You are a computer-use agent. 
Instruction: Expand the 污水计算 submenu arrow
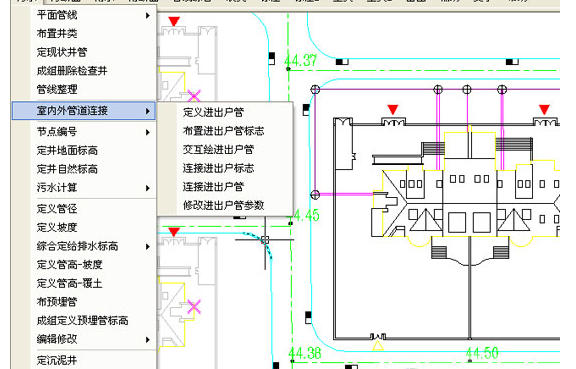coord(148,188)
